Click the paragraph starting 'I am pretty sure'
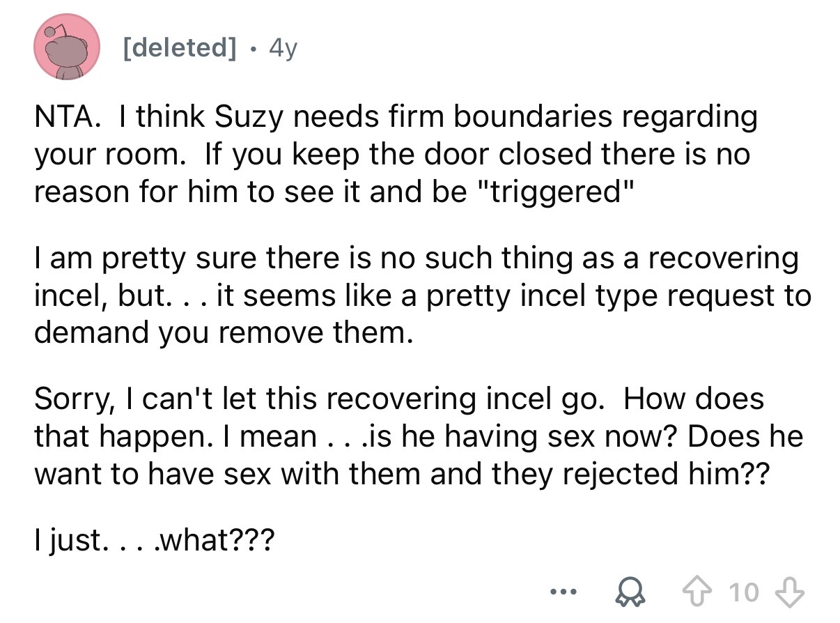The image size is (840, 623). 422,295
